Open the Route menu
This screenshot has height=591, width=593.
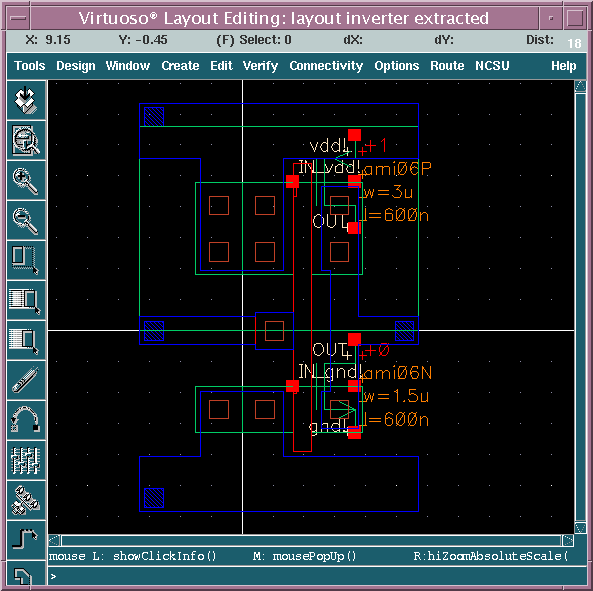point(447,66)
